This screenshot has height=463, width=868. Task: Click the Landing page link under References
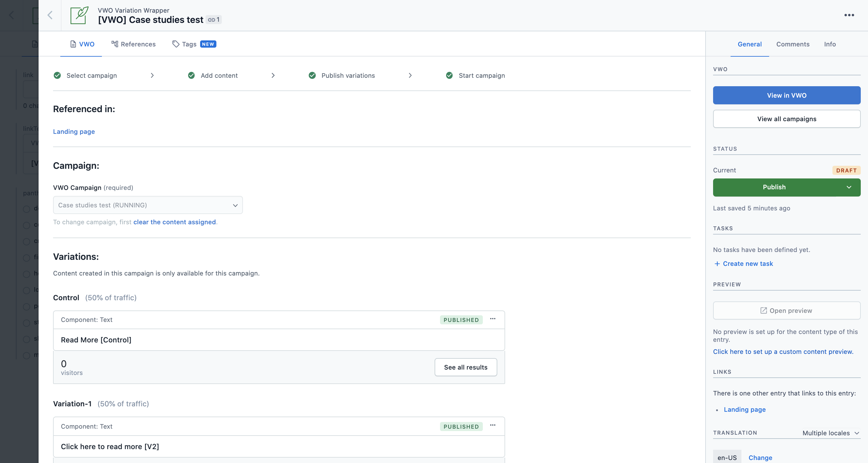click(74, 131)
